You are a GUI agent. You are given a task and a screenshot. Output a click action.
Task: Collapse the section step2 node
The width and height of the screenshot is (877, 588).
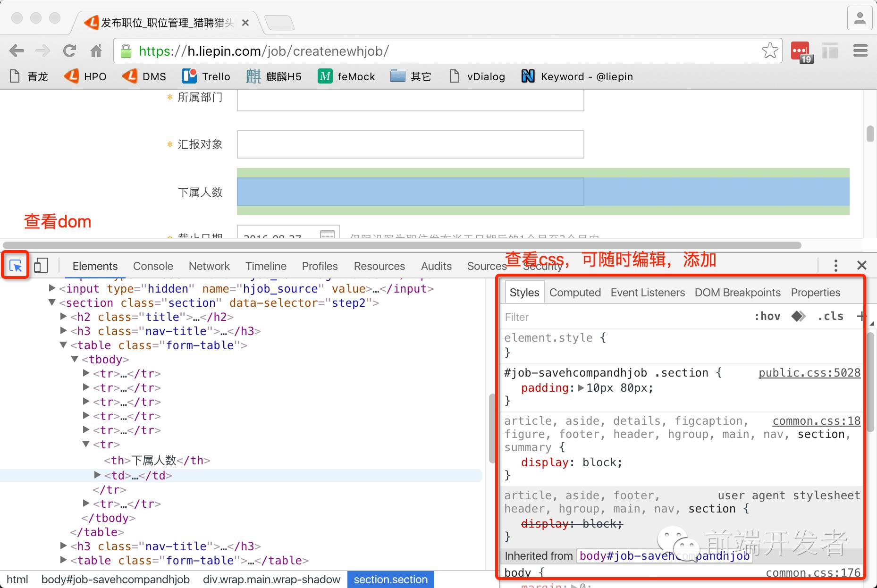click(x=52, y=302)
